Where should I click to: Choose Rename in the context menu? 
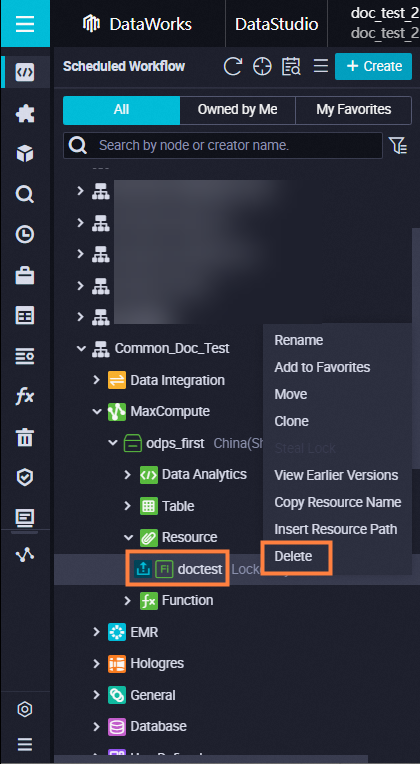click(299, 340)
